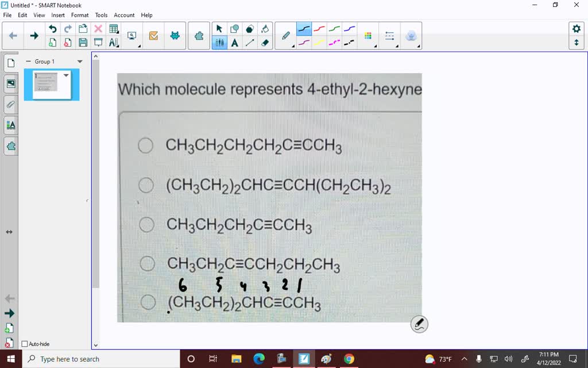Viewport: 588px width, 368px height.
Task: Open the Format menu
Action: (79, 15)
